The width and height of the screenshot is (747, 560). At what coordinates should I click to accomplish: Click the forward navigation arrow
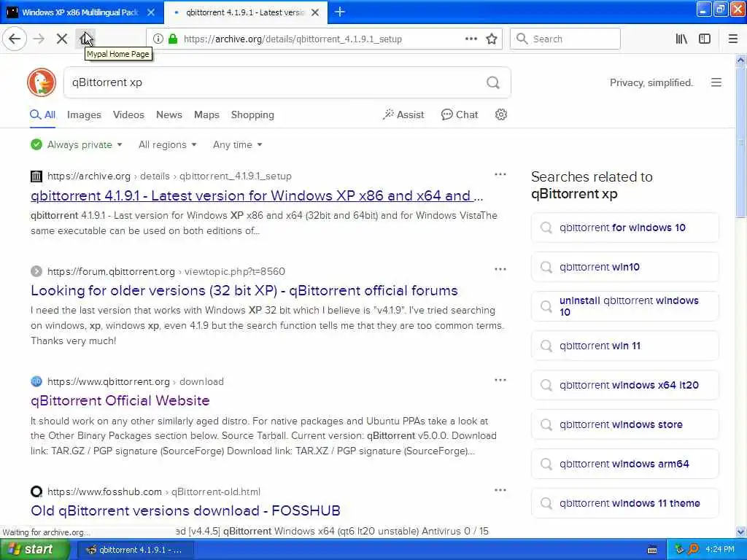click(x=39, y=39)
